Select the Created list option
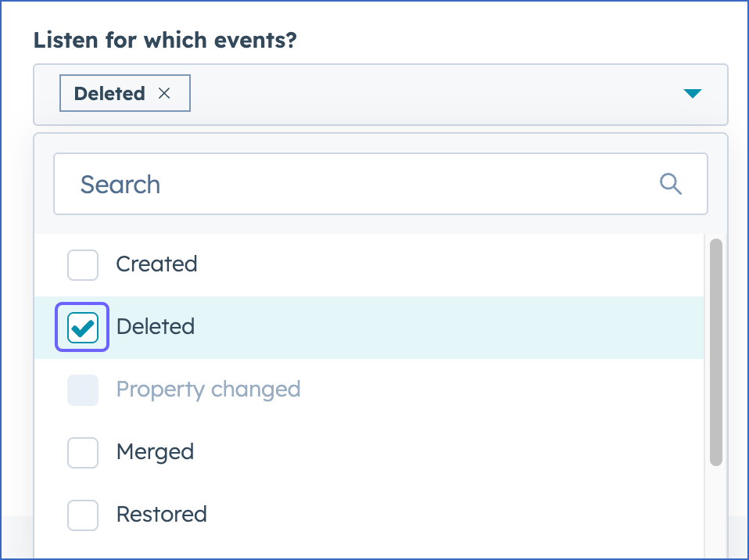The width and height of the screenshot is (749, 560). pyautogui.click(x=156, y=264)
